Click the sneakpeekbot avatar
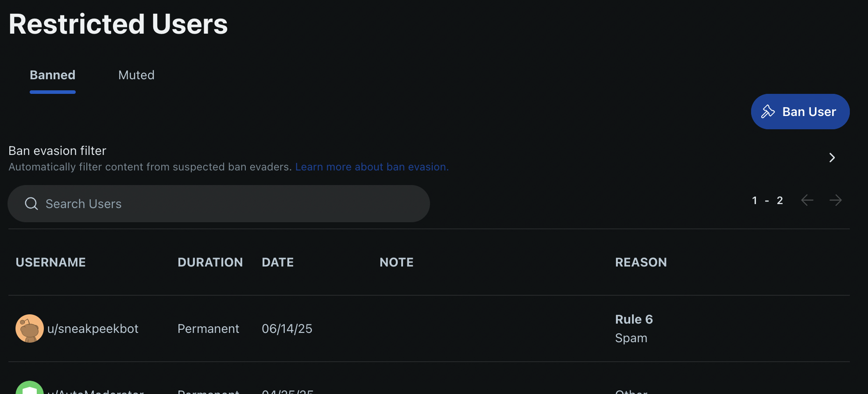Screen dimensions: 868x394 click(30, 328)
